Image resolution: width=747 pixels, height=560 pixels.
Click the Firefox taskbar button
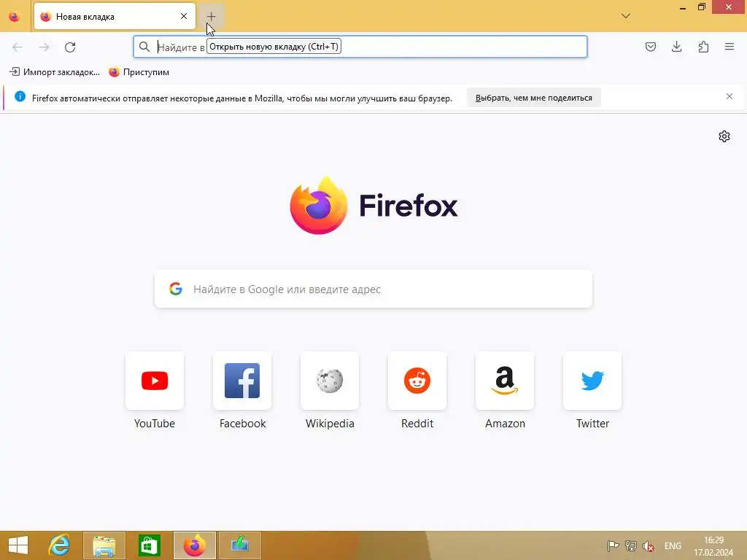click(194, 545)
